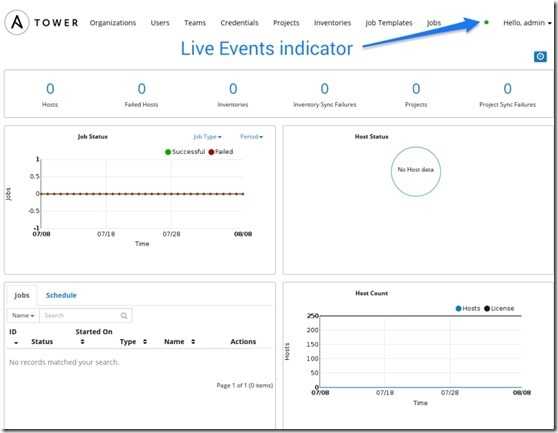Toggle the Failed legend in Job Status

221,152
